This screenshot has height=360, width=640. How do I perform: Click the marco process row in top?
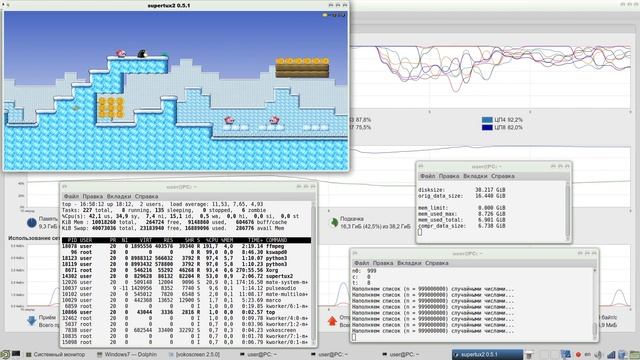coord(187,300)
